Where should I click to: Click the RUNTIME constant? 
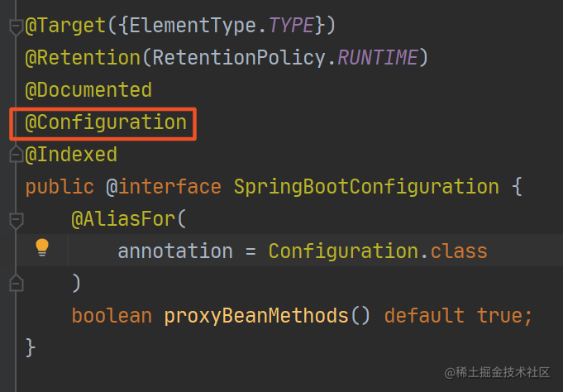(378, 58)
